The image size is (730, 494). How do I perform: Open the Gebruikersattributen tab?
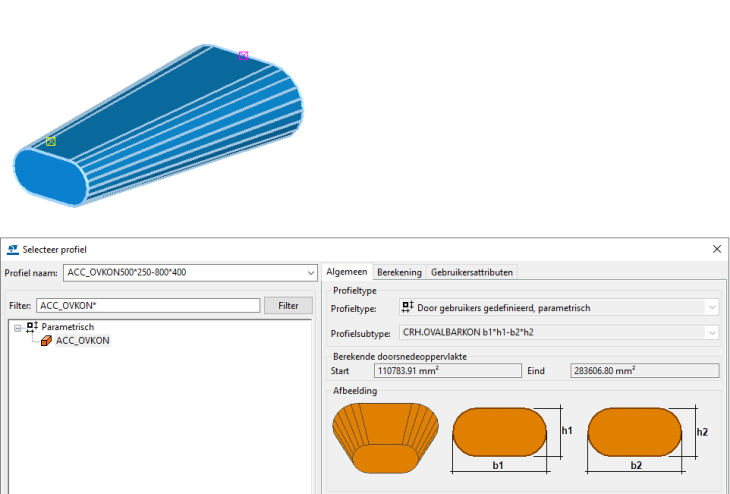(472, 272)
